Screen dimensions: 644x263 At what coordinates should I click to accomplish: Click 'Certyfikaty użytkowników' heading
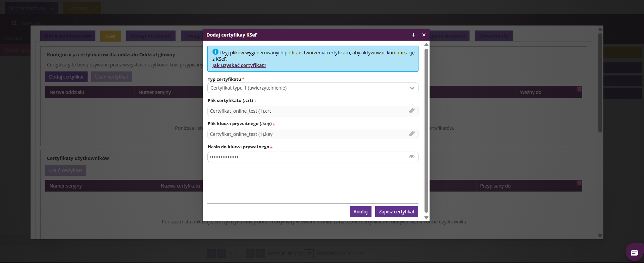(x=78, y=158)
